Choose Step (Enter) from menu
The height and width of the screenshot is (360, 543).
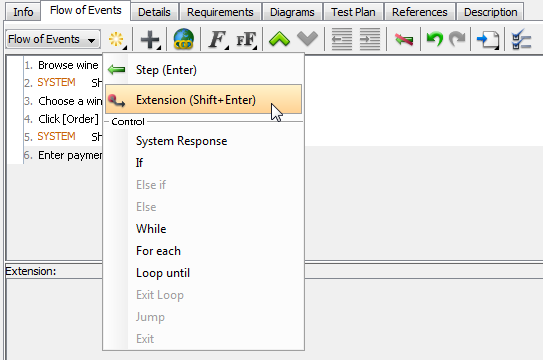204,70
